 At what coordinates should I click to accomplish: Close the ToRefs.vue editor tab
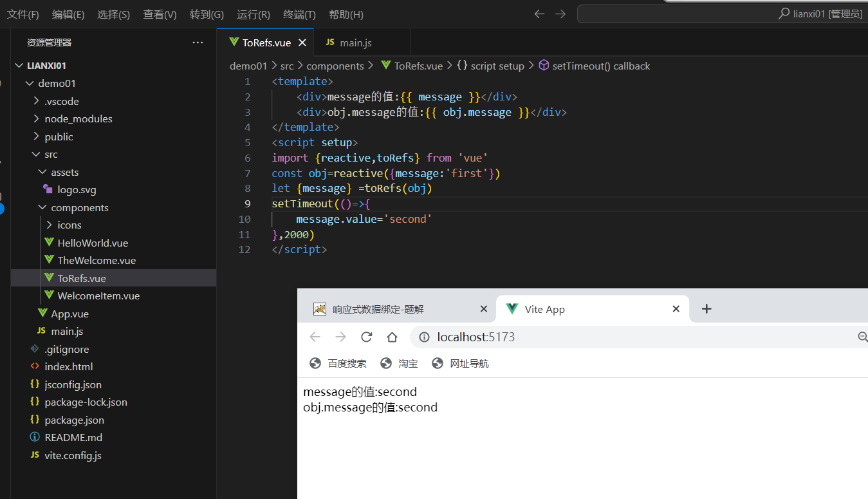[302, 42]
